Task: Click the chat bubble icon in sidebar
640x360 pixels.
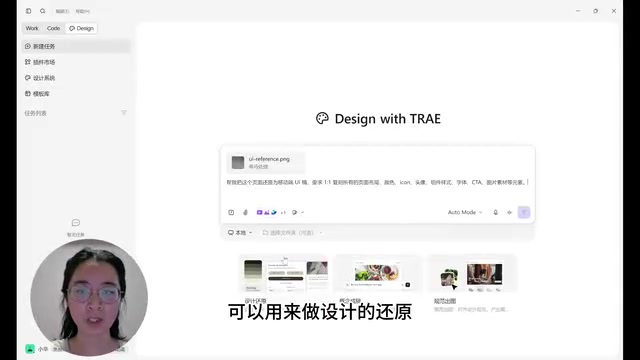Action: [x=76, y=223]
